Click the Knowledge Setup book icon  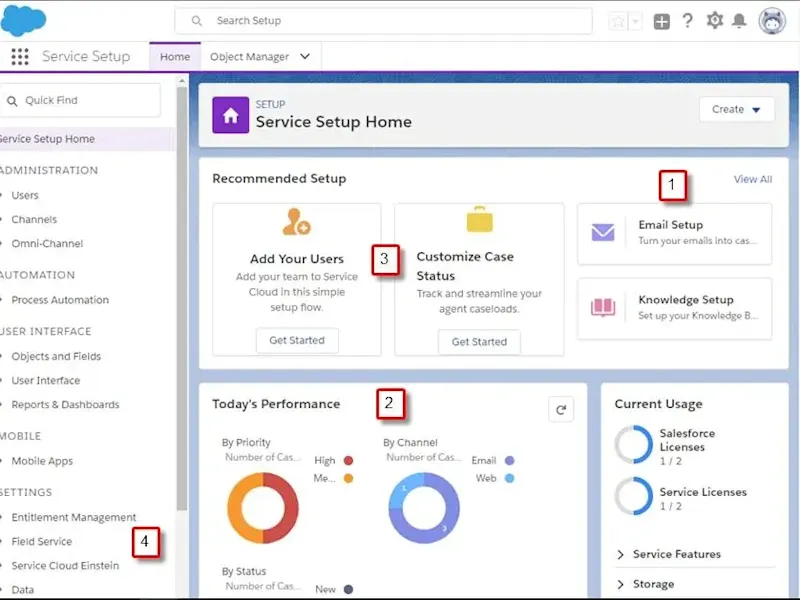603,307
